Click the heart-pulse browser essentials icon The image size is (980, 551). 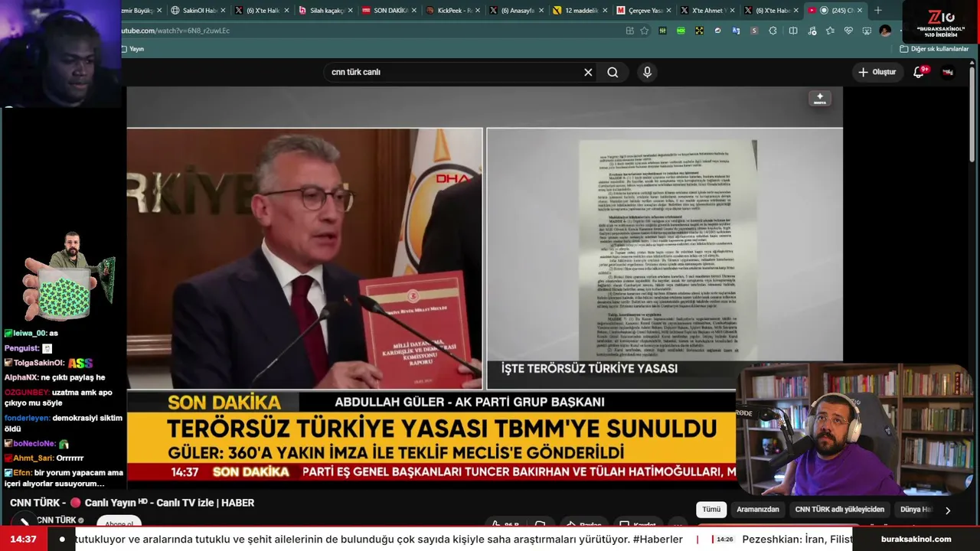[x=848, y=31]
